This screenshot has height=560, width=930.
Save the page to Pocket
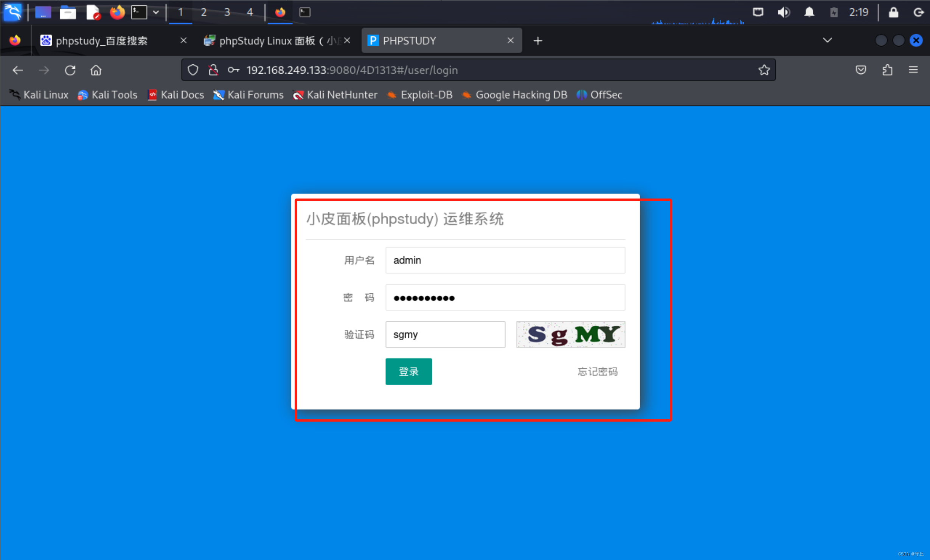point(861,70)
